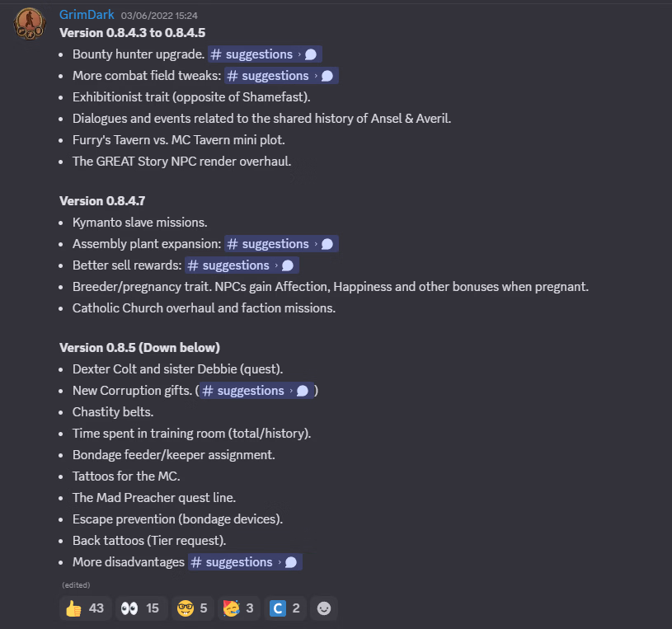Click the message timestamp 03/06/2022 15:24
Image resolution: width=672 pixels, height=629 pixels.
(x=158, y=16)
